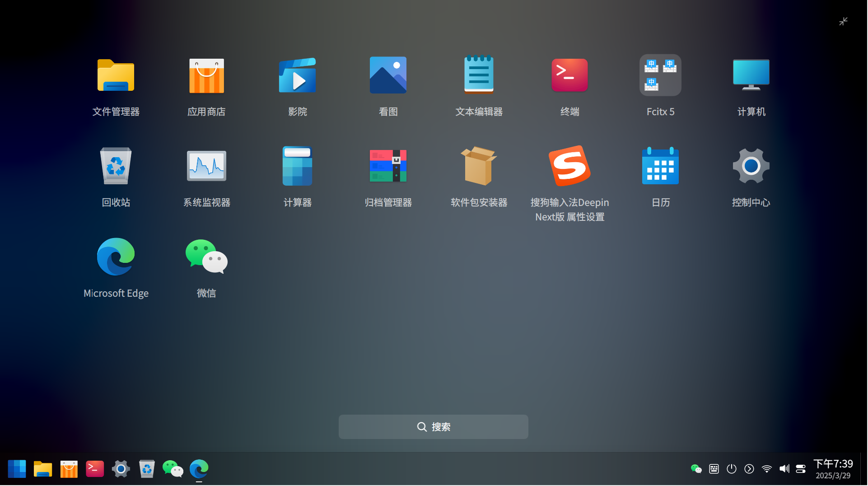The width and height of the screenshot is (868, 486).
Task: Click the clock showing 下午7:39
Action: [833, 464]
